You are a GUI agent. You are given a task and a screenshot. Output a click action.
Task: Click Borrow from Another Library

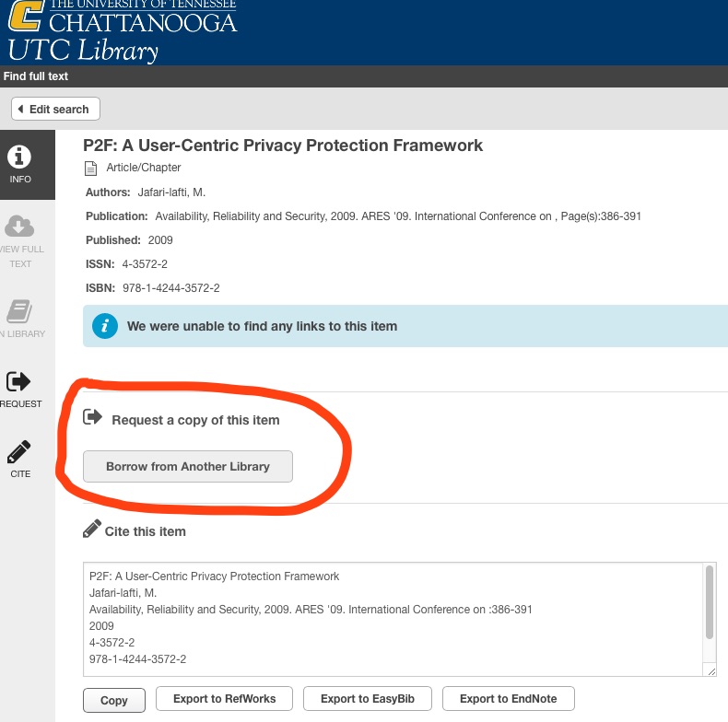(188, 467)
